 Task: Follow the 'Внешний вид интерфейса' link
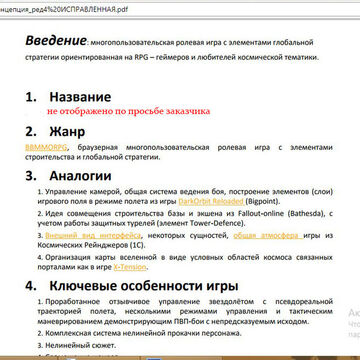(x=93, y=235)
